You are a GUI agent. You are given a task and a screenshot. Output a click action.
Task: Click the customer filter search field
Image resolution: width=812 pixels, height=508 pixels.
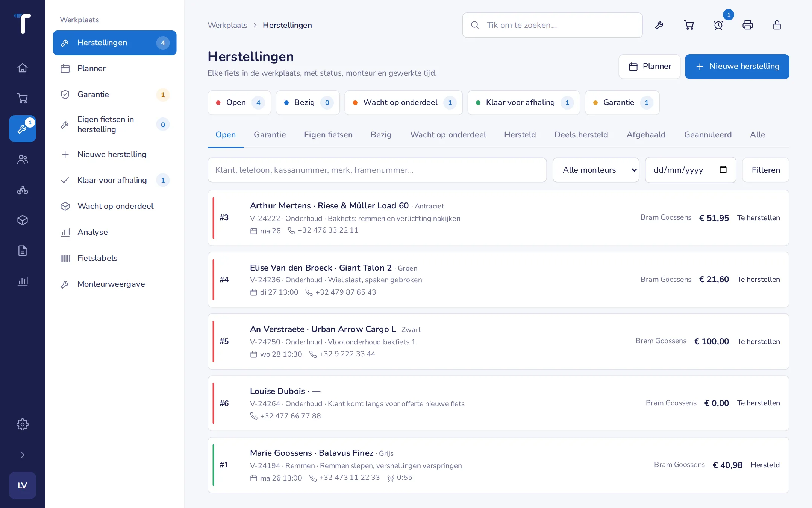377,170
